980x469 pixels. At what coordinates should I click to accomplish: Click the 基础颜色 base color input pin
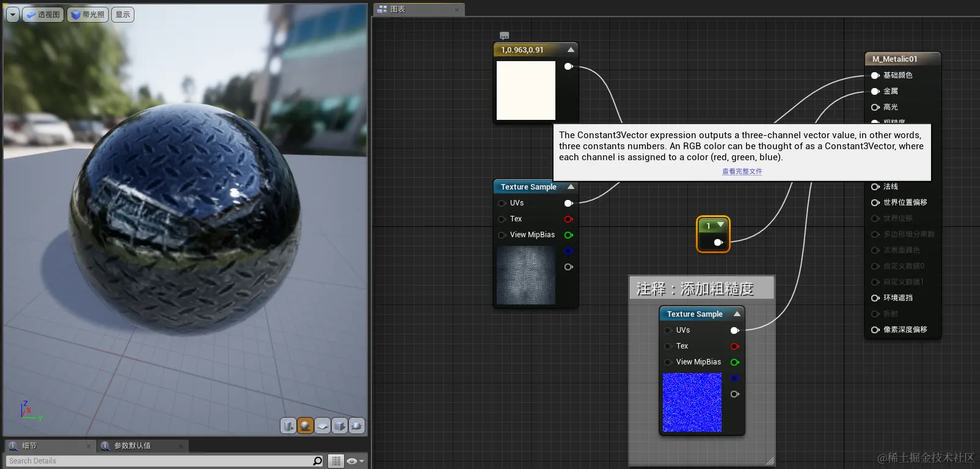[875, 75]
